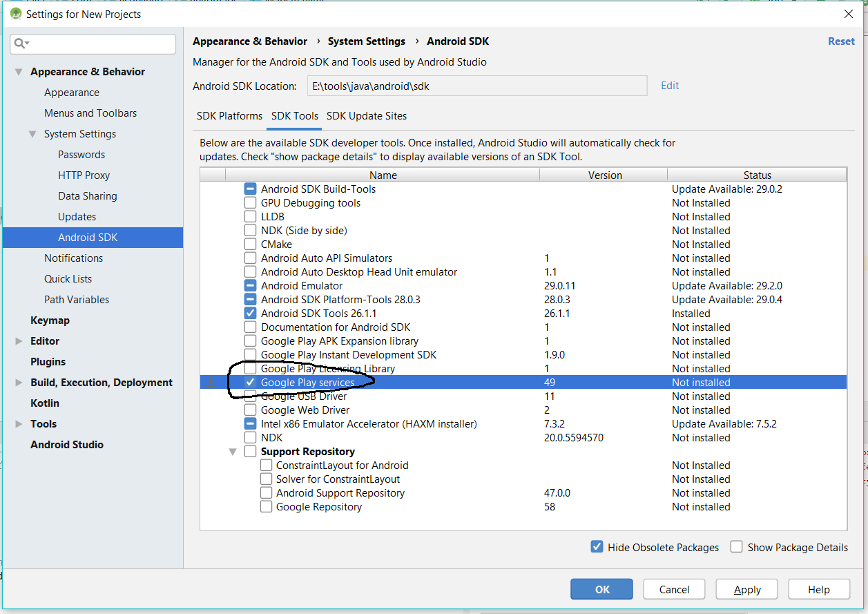Switch to the SDK Platforms tab
The image size is (868, 614).
(229, 116)
